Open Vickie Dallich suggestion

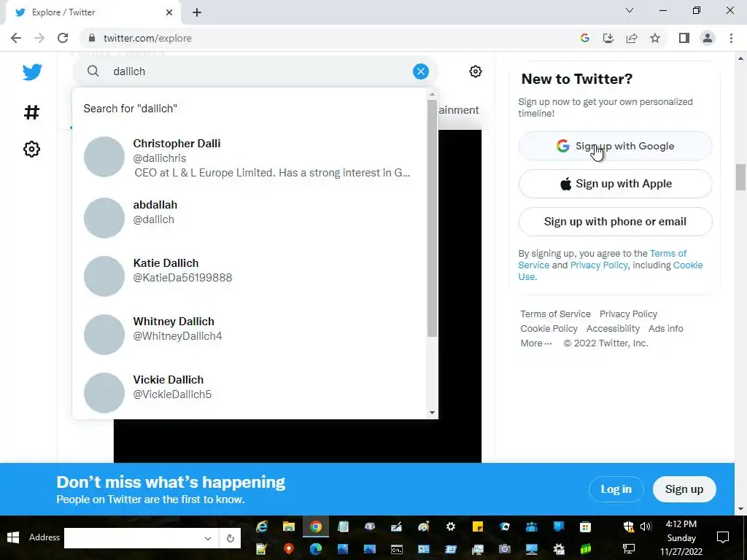pyautogui.click(x=249, y=392)
